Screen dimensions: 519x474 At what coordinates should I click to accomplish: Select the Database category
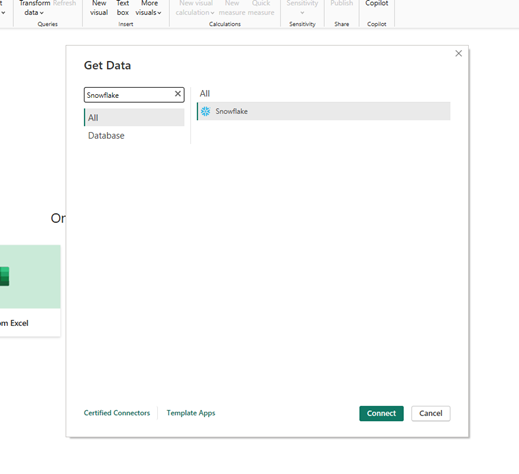point(106,136)
